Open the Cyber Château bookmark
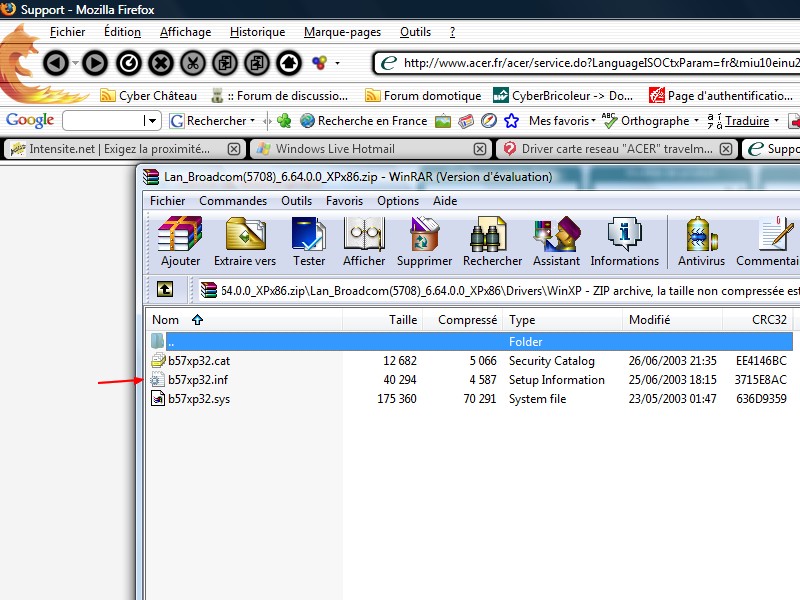Screen dimensions: 800x600 point(148,96)
